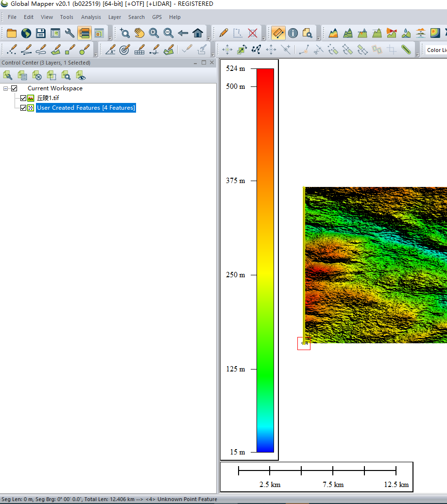Collapse the Current Workspace tree node
Viewport: 447px width, 504px height.
6,88
